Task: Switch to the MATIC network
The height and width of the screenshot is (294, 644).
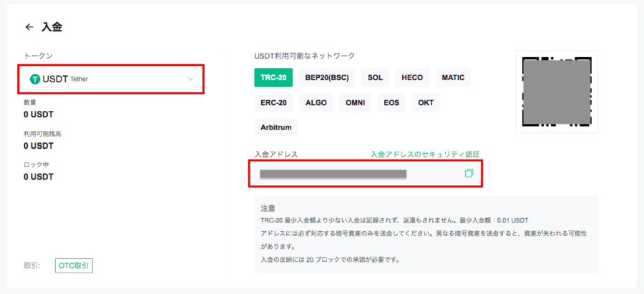Action: (x=453, y=77)
